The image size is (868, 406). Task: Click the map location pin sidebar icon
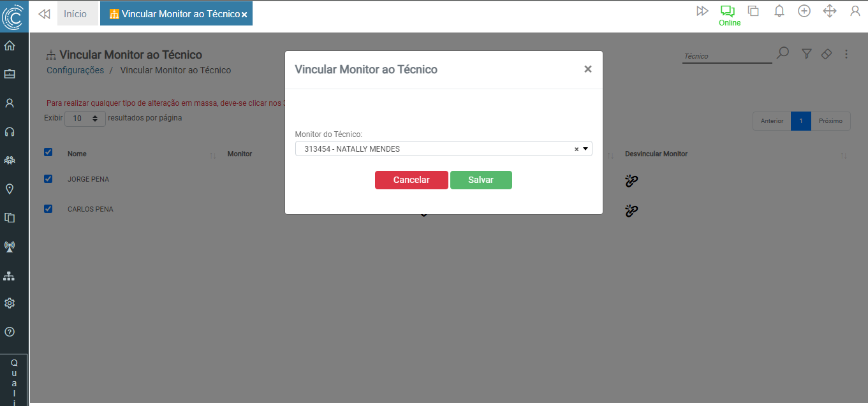[x=10, y=189]
